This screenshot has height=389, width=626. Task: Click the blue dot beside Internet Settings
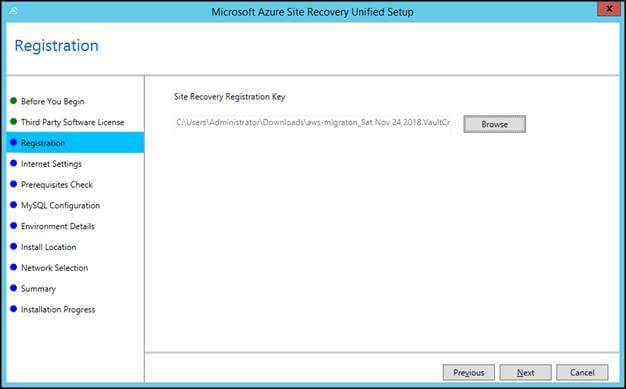click(14, 163)
